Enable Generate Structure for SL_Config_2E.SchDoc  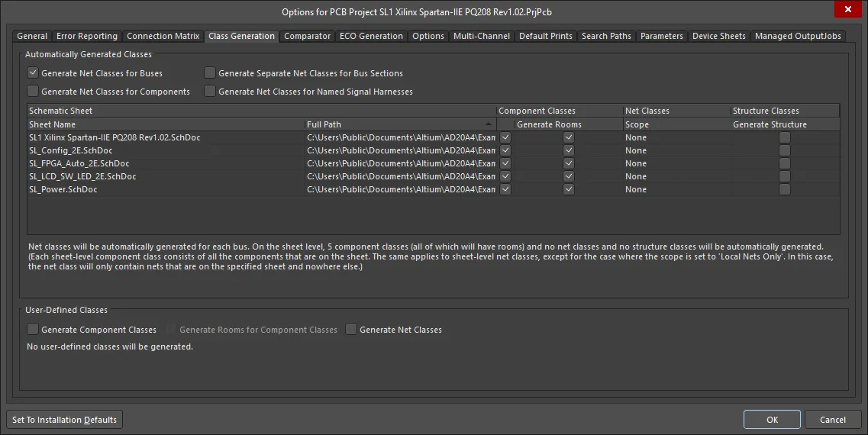[x=785, y=150]
